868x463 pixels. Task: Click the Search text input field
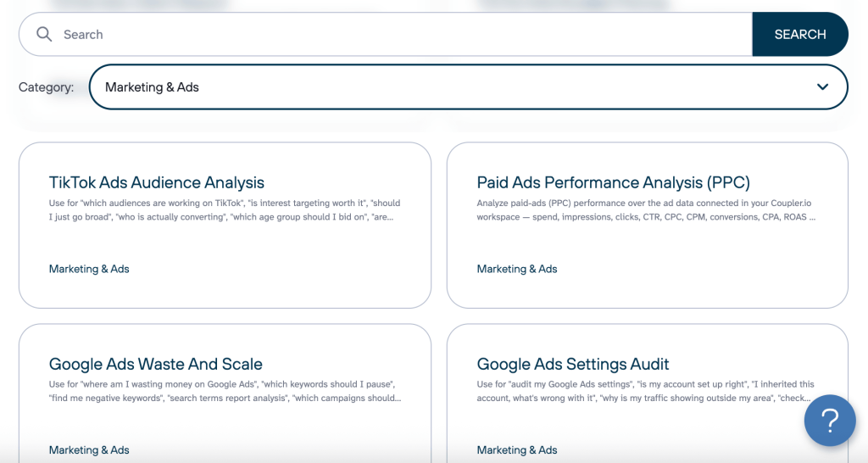pyautogui.click(x=386, y=34)
